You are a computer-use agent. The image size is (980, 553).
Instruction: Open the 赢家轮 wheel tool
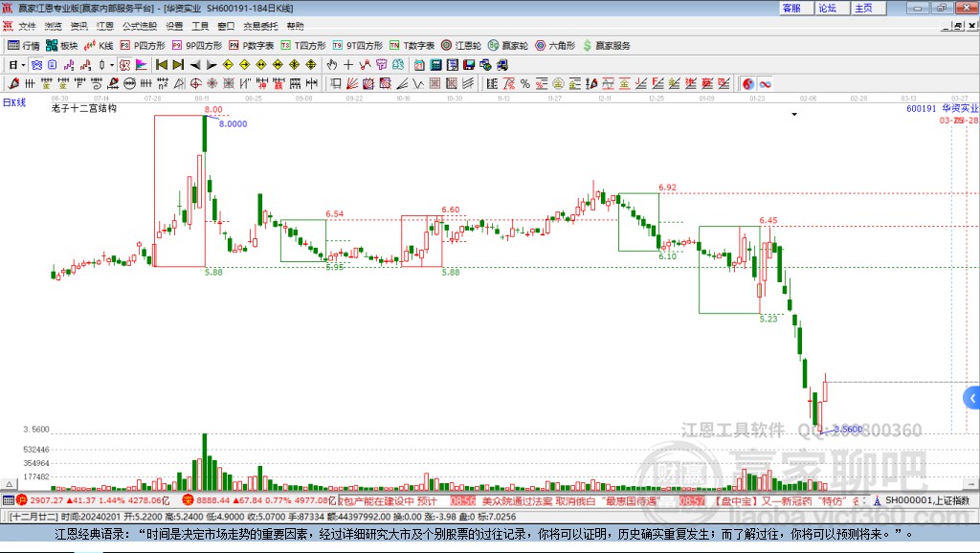coord(508,46)
